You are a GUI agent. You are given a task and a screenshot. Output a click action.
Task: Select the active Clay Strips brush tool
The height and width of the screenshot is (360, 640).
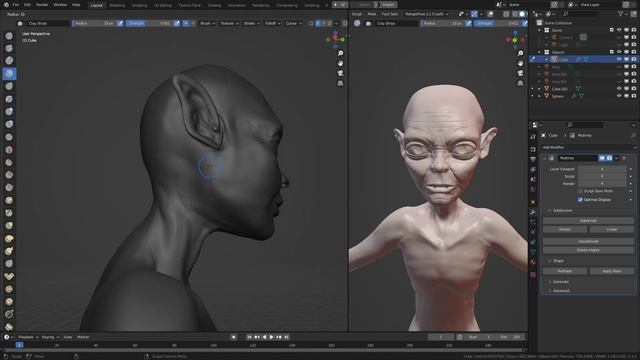pos(9,73)
